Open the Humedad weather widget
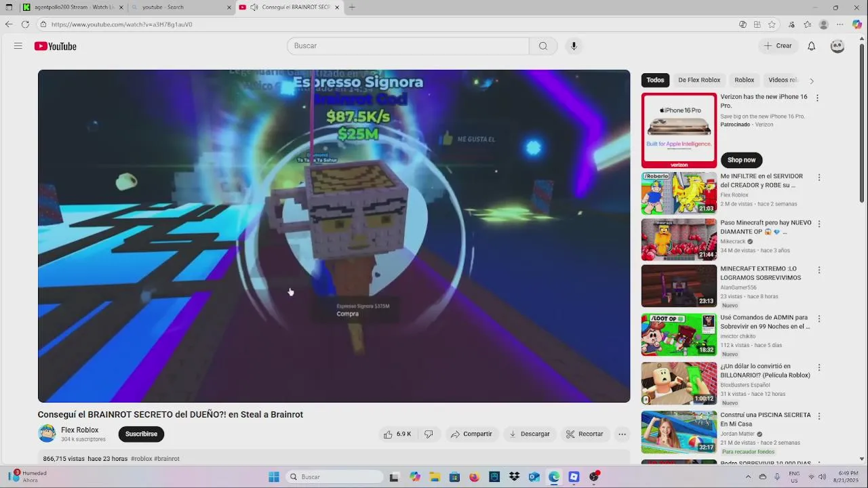 pyautogui.click(x=28, y=476)
